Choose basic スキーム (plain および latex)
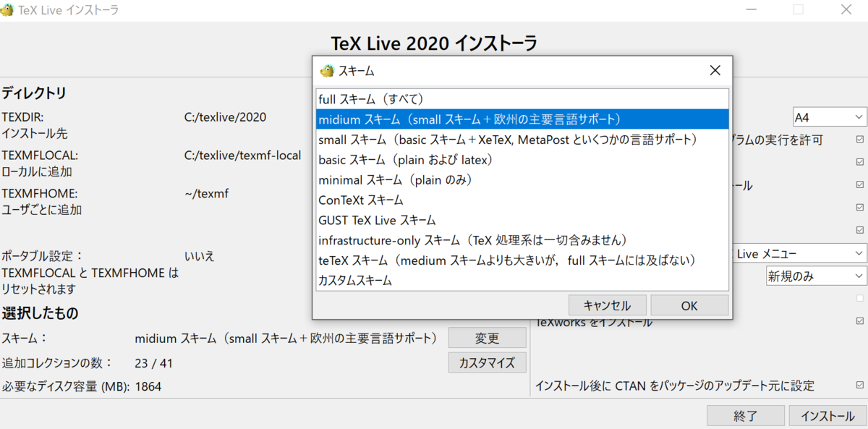This screenshot has height=429, width=868. coord(522,159)
